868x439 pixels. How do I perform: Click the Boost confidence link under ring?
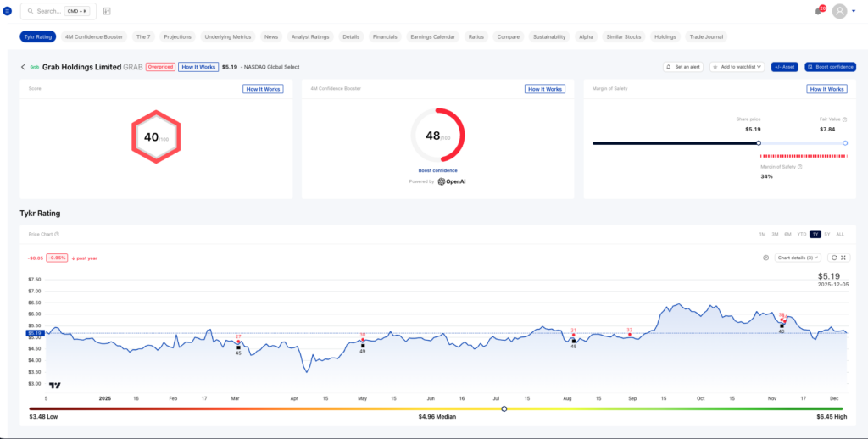pos(438,170)
